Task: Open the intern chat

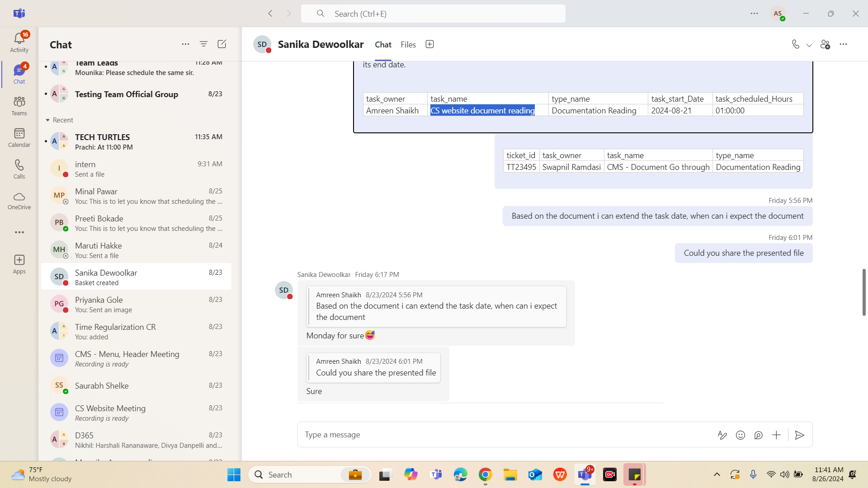Action: point(136,169)
